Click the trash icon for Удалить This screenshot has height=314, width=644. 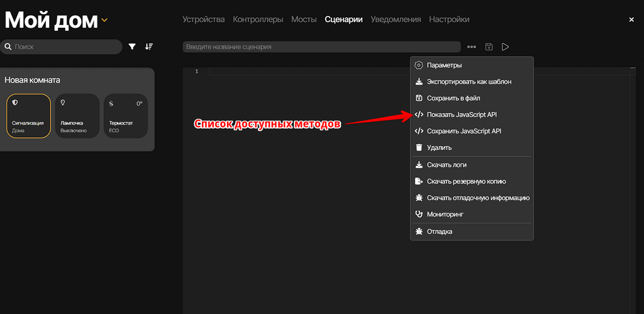[419, 148]
